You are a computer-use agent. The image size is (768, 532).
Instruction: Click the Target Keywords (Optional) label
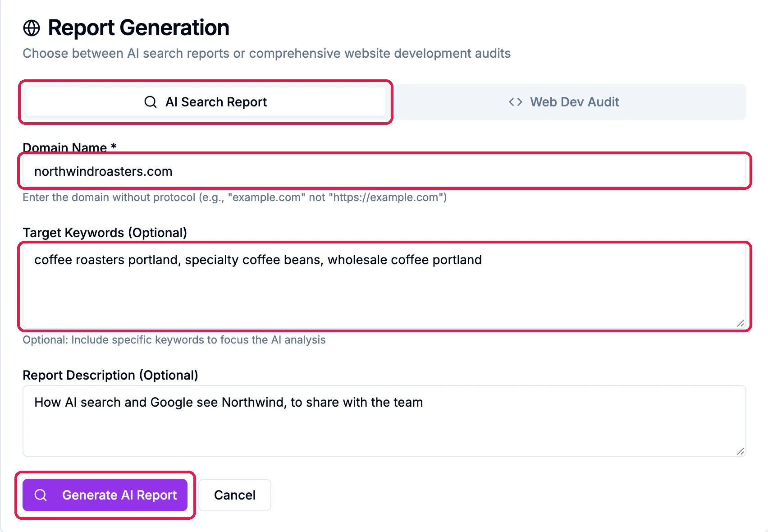(x=105, y=233)
